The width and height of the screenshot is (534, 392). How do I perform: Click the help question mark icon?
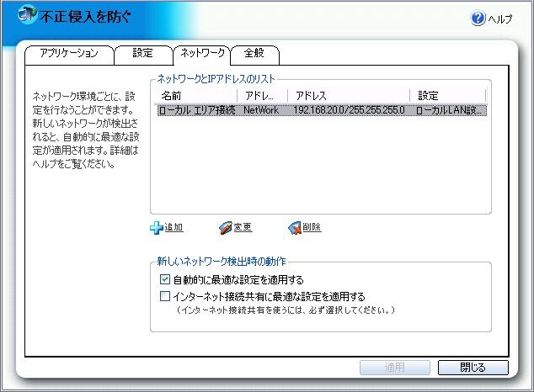point(478,18)
